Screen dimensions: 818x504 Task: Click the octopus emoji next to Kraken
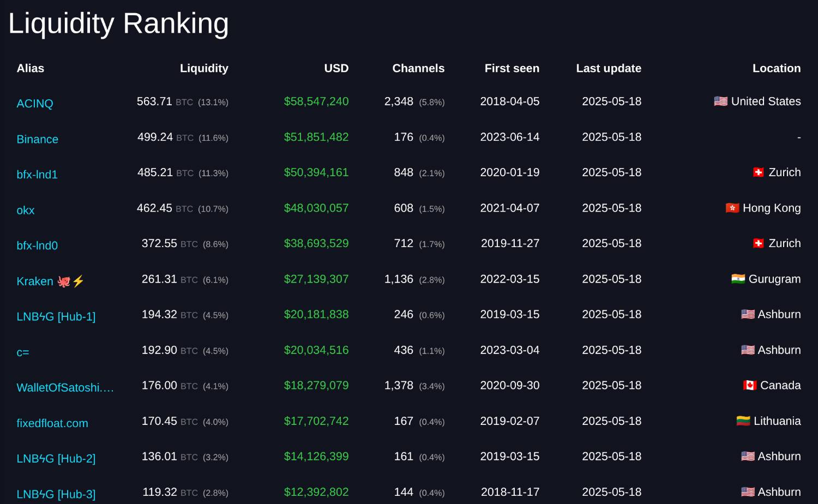64,281
